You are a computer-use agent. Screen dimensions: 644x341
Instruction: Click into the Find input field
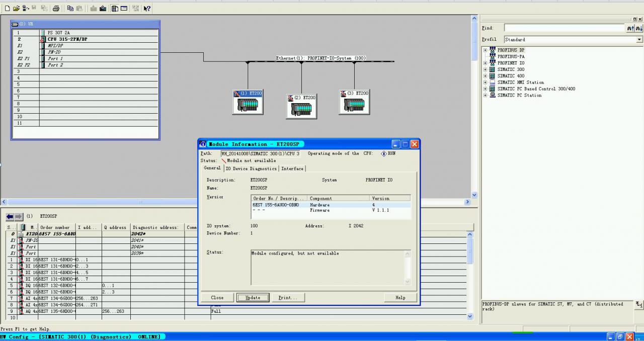coord(564,28)
